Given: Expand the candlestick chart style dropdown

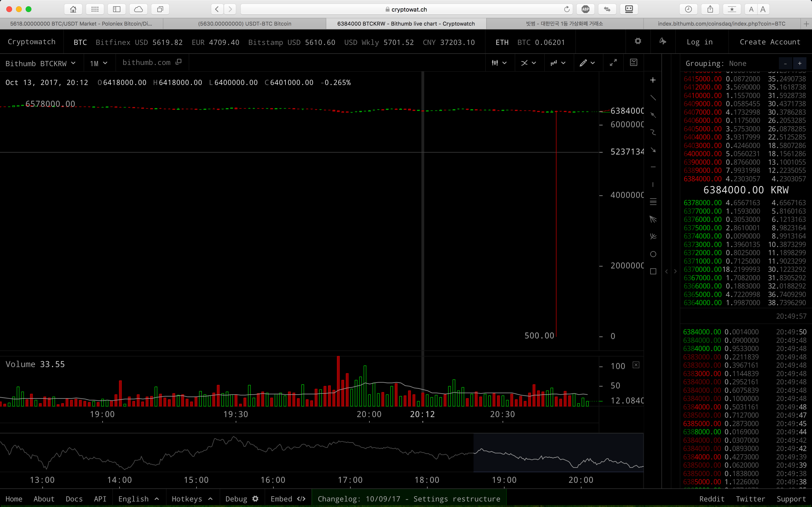Looking at the screenshot, I should [x=499, y=63].
